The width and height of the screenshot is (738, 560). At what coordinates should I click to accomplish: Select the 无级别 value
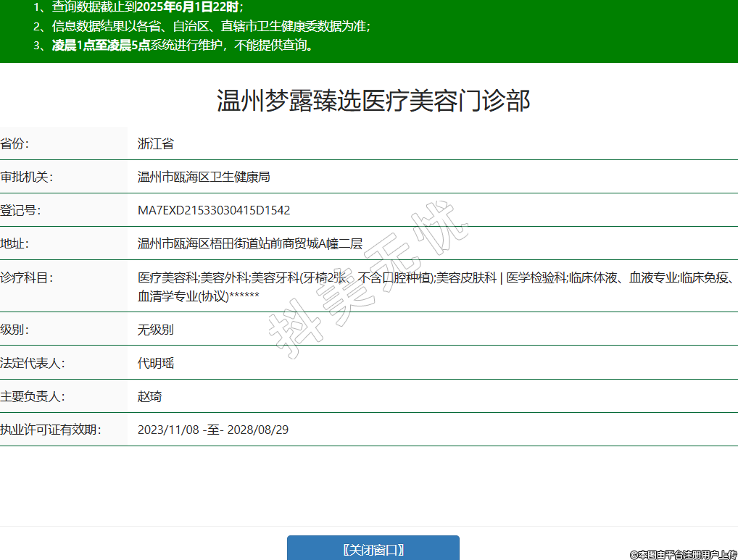156,330
